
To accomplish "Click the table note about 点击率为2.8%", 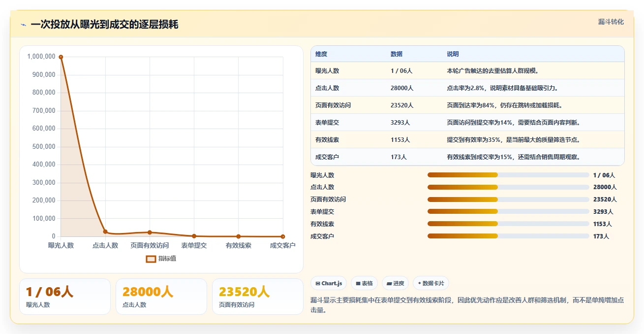I will coord(502,88).
